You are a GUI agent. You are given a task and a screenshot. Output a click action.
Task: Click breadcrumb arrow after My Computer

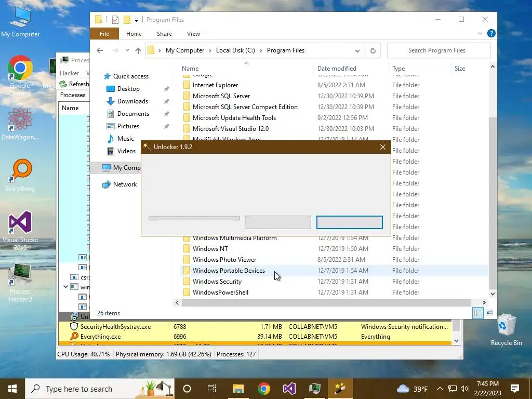tap(210, 50)
